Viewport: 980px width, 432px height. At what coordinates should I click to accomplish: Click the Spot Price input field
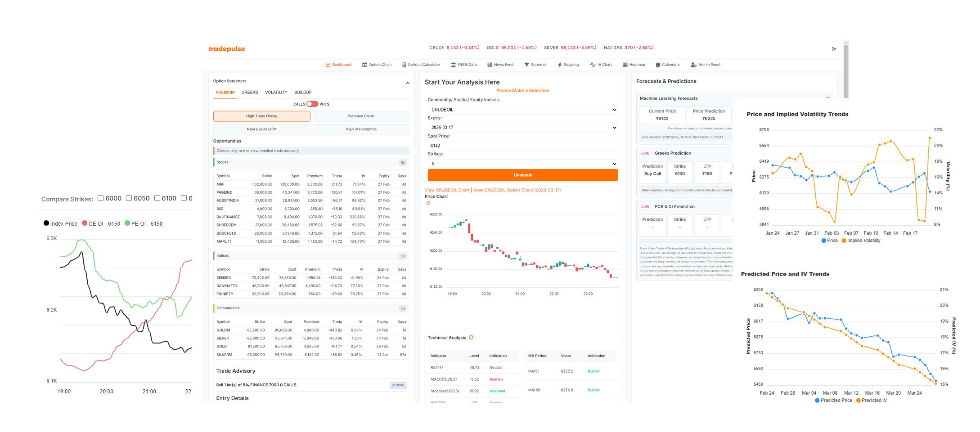(x=522, y=146)
